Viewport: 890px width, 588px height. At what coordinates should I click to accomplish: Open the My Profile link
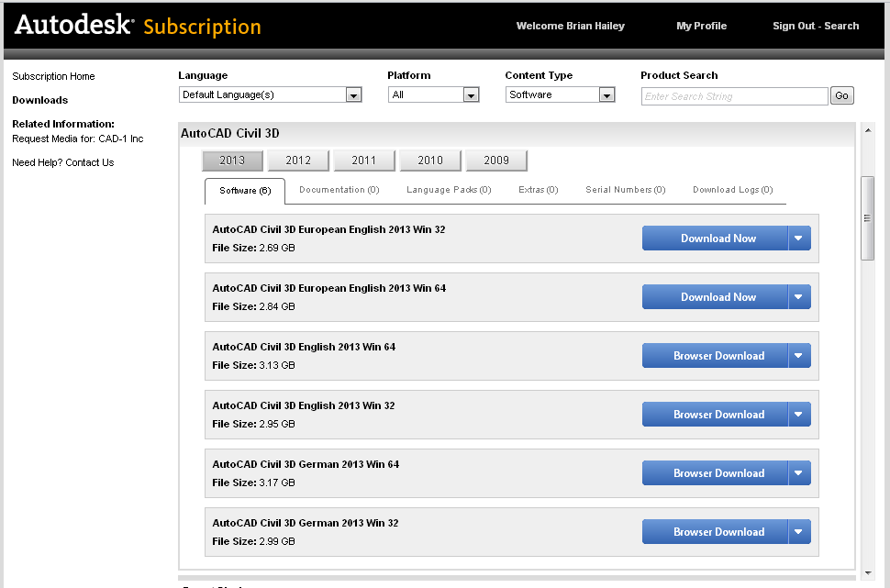702,26
